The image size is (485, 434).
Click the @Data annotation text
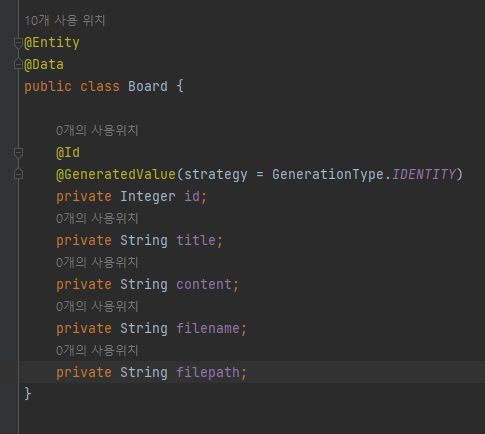(44, 64)
